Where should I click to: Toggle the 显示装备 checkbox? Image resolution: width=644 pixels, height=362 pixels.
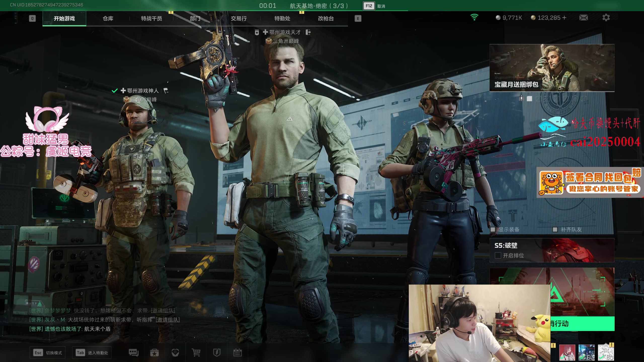(x=493, y=230)
